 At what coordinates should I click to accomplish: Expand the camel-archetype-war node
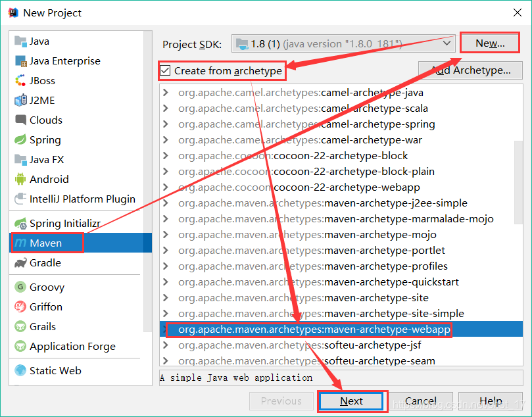point(166,140)
